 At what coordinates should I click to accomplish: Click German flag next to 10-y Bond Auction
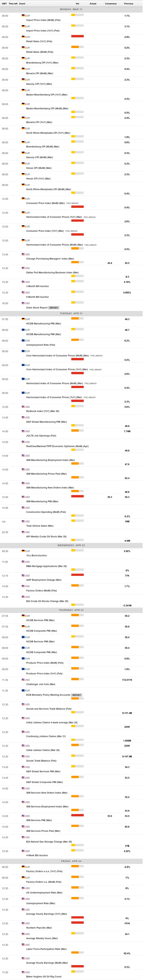pos(23,551)
